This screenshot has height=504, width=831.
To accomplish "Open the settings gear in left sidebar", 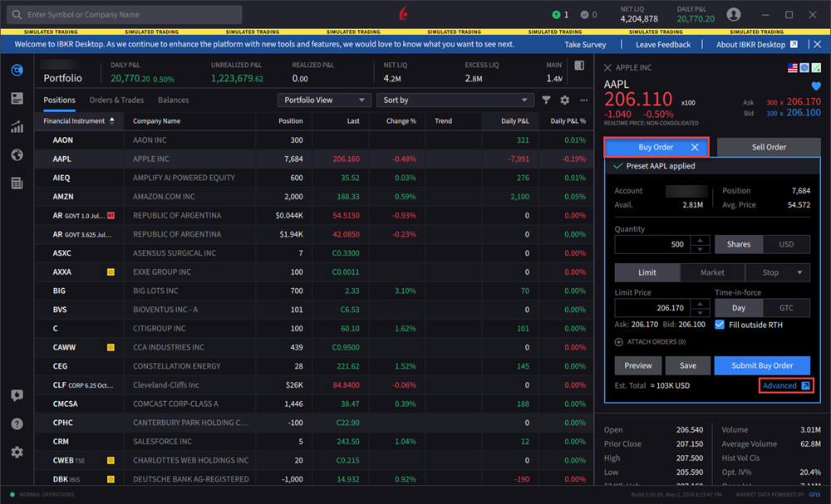I will pyautogui.click(x=17, y=453).
